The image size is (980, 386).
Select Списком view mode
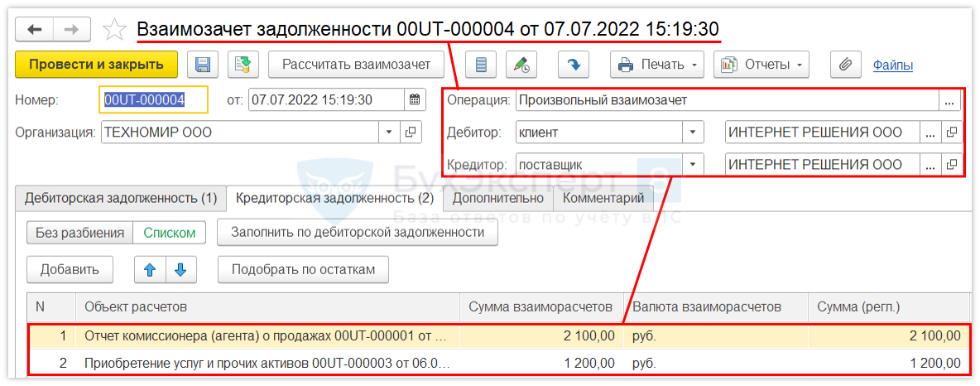coord(170,233)
